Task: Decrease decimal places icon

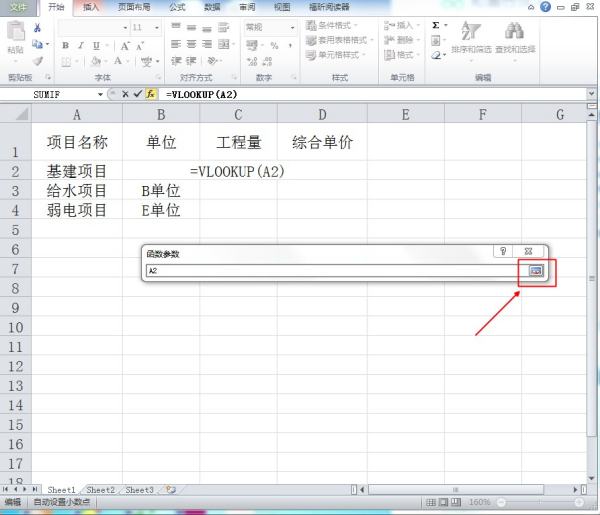Action: coord(267,61)
